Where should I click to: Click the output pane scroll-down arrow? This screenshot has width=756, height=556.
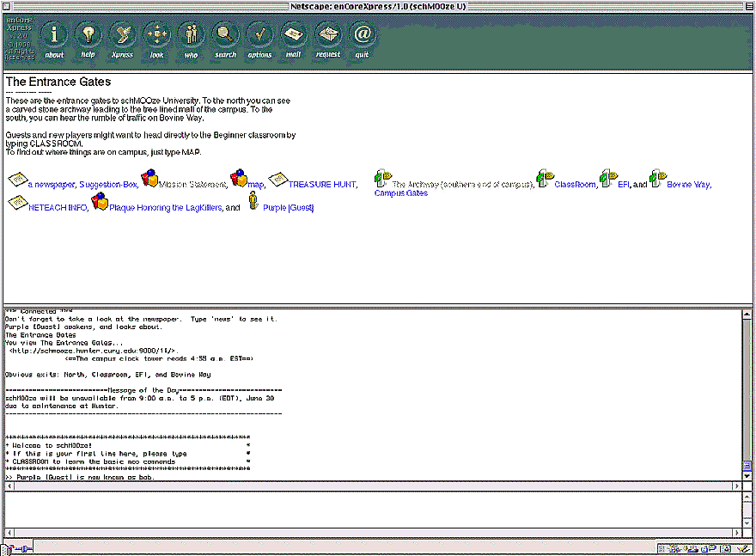pyautogui.click(x=747, y=476)
